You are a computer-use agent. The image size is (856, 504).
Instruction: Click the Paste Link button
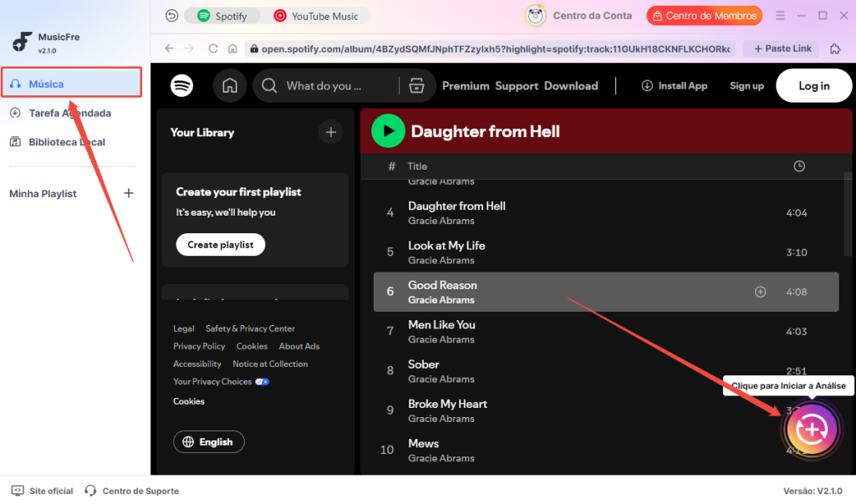[x=782, y=48]
